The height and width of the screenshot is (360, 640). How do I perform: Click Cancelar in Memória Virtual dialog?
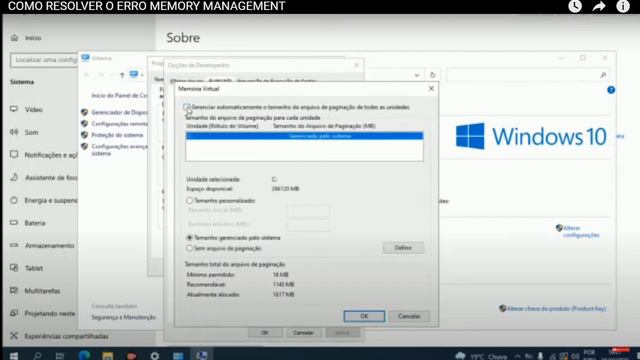[x=409, y=316]
